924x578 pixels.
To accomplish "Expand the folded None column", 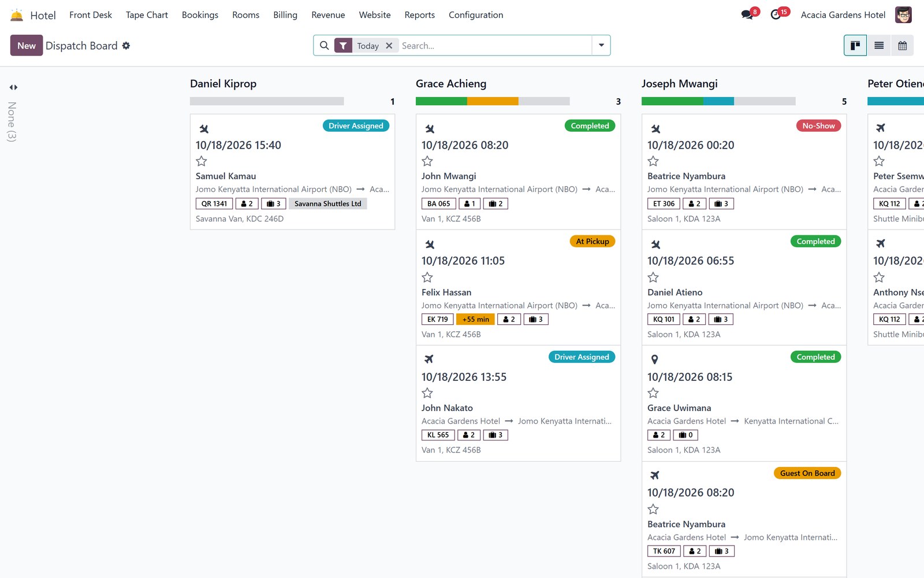I will 13,87.
